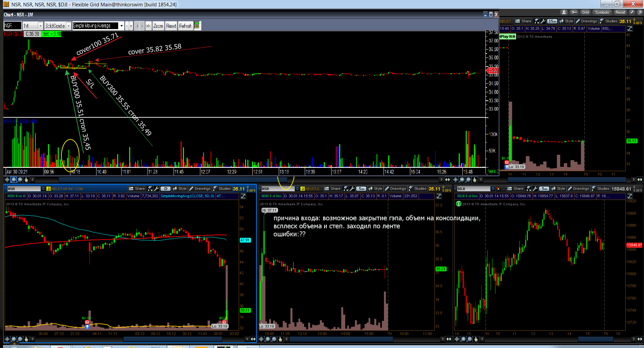
Task: Click Refresh button in Chart toolbar
Action: [186, 26]
